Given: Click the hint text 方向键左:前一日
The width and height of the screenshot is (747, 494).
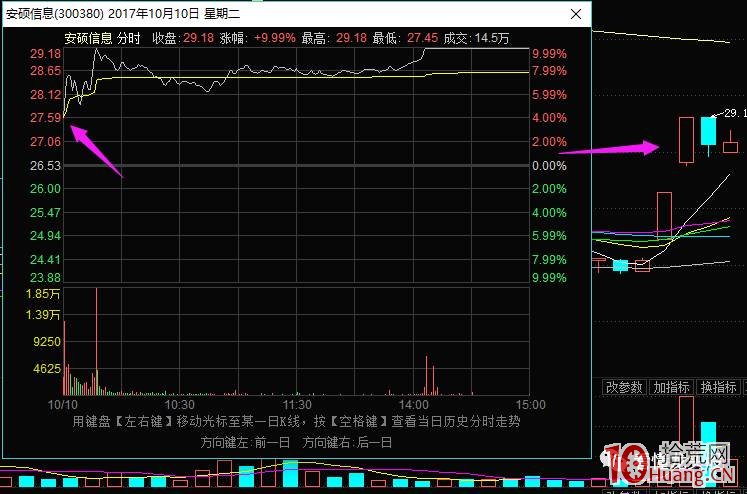Looking at the screenshot, I should (245, 443).
